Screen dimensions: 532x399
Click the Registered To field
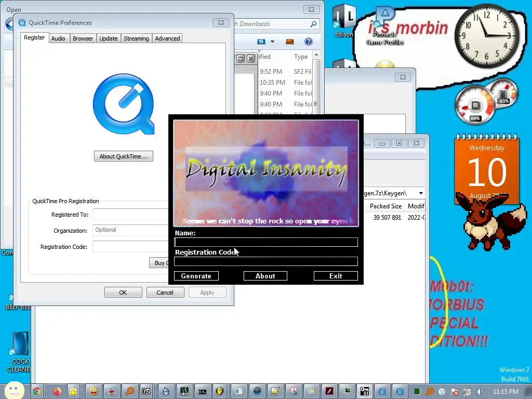[130, 215]
